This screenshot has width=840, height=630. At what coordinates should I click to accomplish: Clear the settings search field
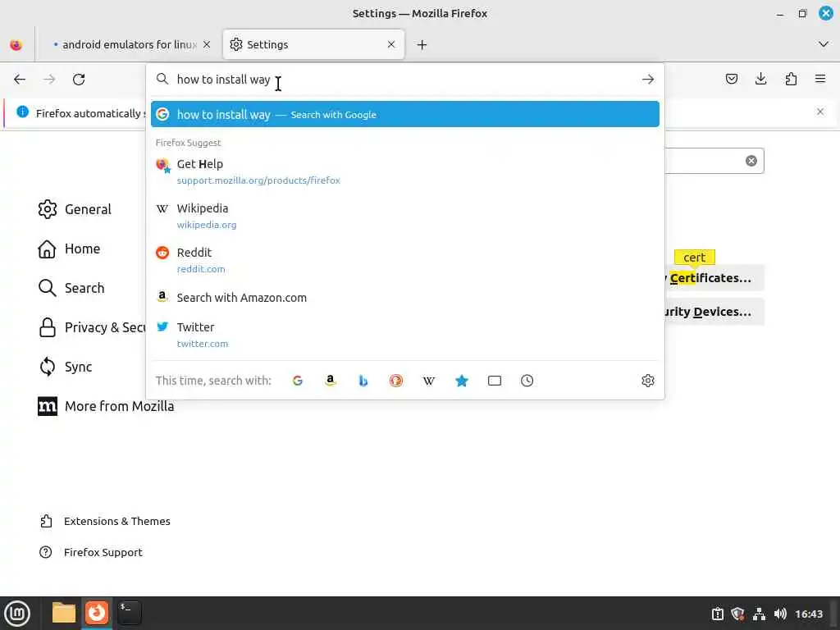point(751,161)
